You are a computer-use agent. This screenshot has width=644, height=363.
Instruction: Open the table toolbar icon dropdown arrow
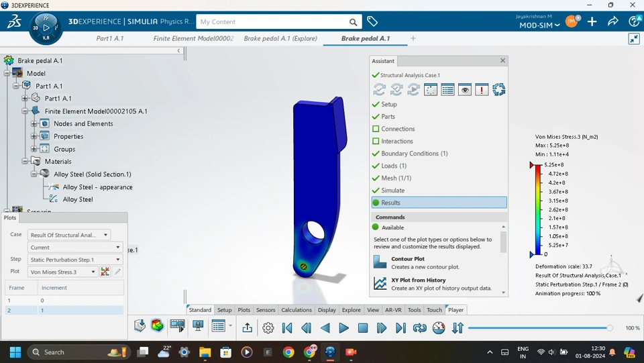point(230,326)
